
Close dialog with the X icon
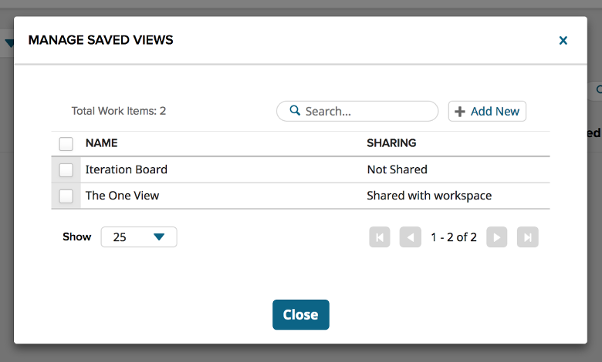click(563, 40)
